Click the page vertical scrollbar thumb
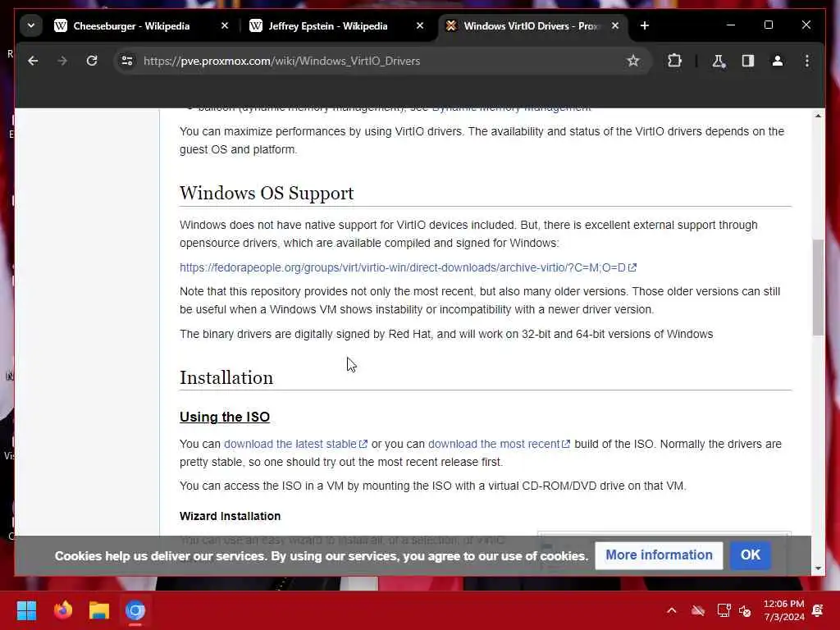Image resolution: width=840 pixels, height=630 pixels. (x=818, y=287)
